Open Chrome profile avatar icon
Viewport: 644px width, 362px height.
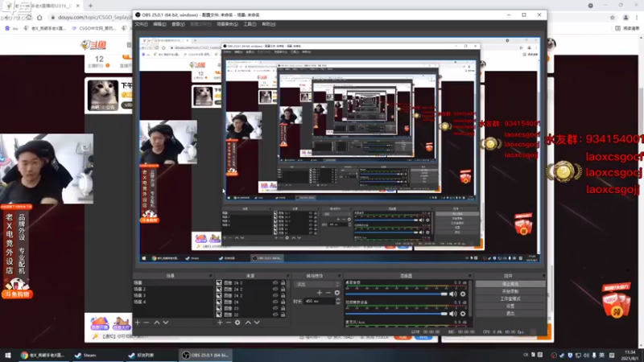[x=625, y=17]
